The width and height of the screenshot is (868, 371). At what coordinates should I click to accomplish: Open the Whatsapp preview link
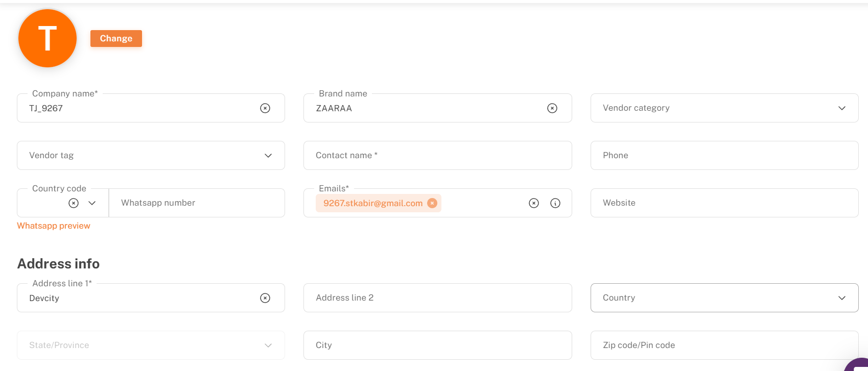[x=54, y=226]
